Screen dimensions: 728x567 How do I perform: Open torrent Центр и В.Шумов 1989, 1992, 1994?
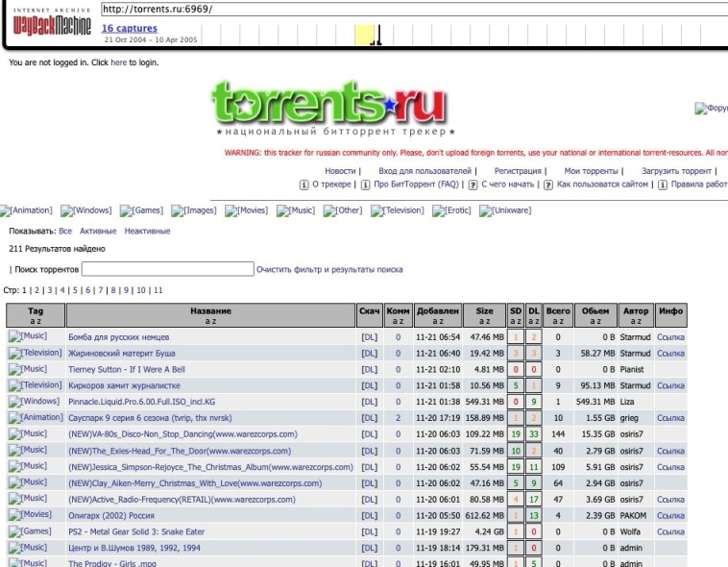coord(134,548)
